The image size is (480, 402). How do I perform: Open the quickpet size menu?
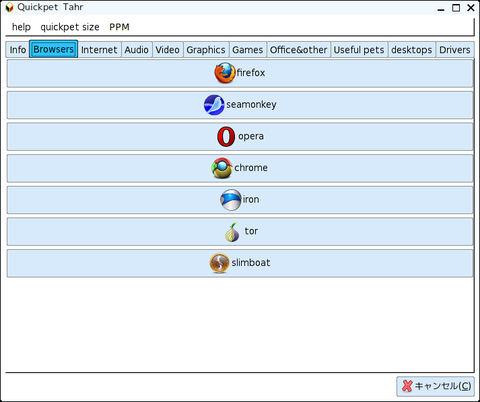tap(70, 27)
